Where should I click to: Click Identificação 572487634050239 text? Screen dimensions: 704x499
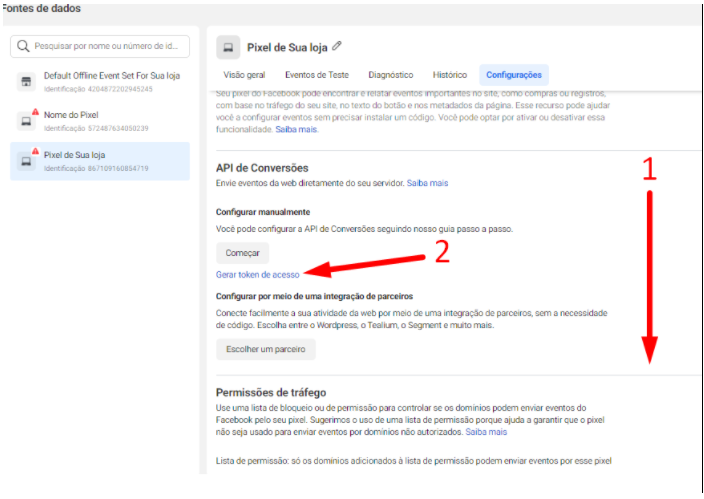(96, 128)
